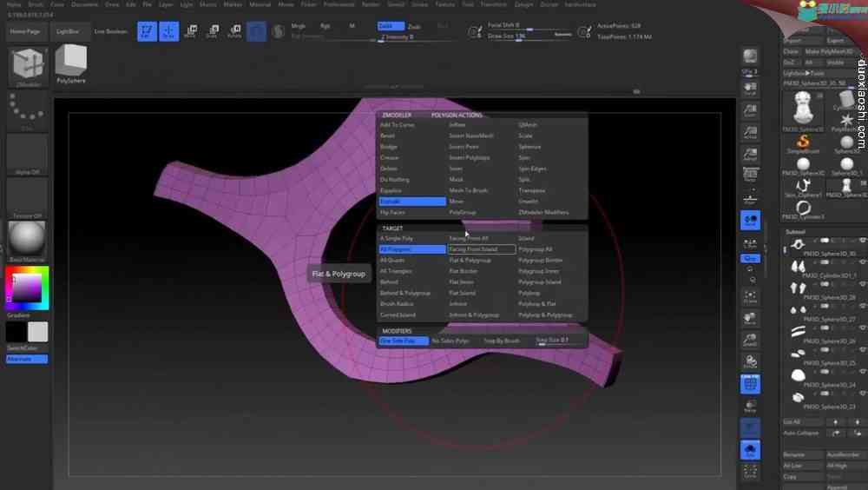
Task: Click Make PolyMesh3D in the Tool panel
Action: click(829, 51)
